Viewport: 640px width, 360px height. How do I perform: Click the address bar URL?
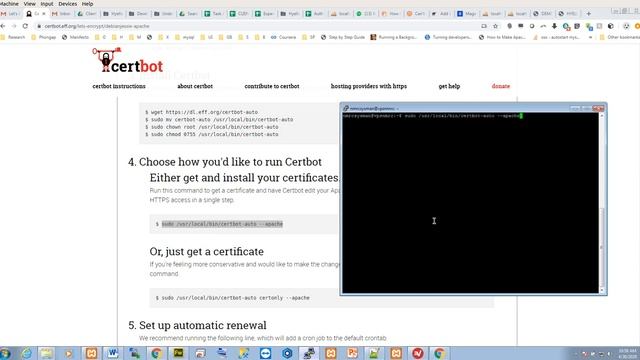click(97, 26)
